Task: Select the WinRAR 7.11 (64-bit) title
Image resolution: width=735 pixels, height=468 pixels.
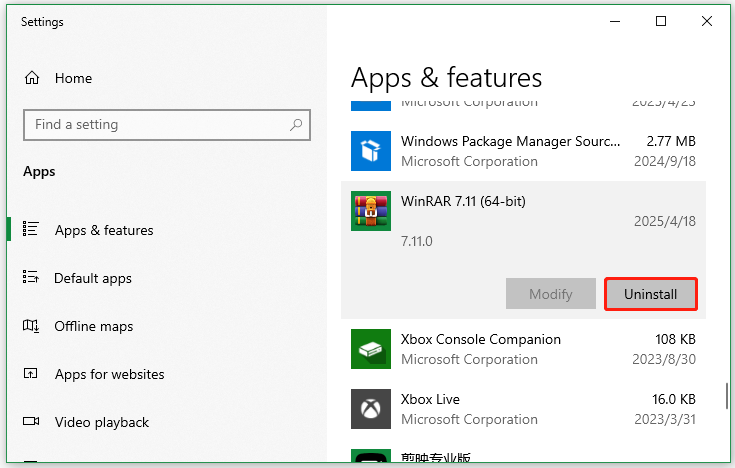Action: [463, 201]
